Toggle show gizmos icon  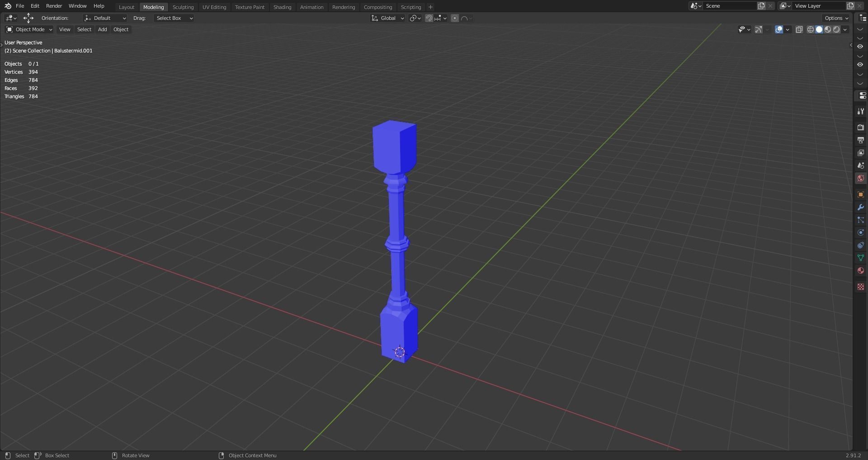click(759, 29)
